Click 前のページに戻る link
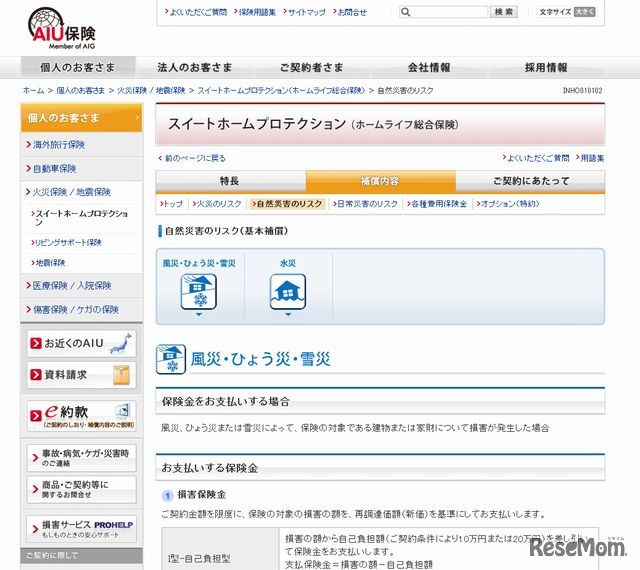Viewport: 640px width, 570px height. point(192,158)
